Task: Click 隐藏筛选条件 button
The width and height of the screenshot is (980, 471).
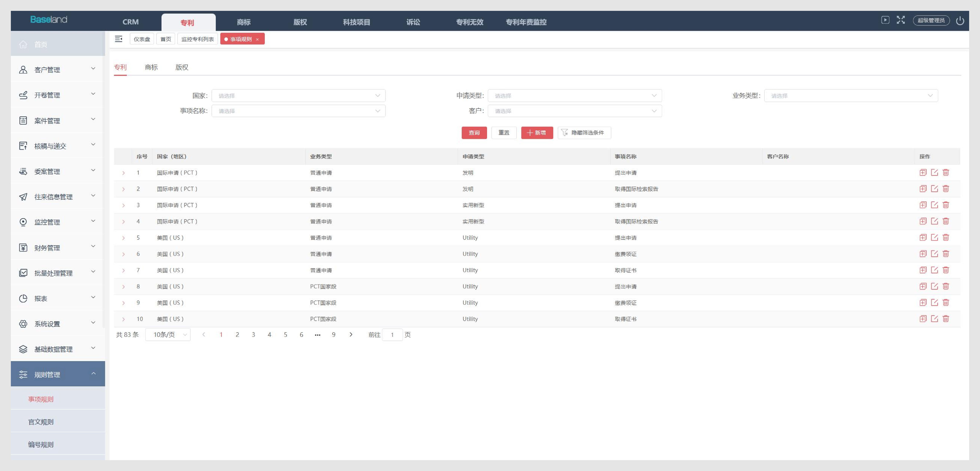Action: 584,133
